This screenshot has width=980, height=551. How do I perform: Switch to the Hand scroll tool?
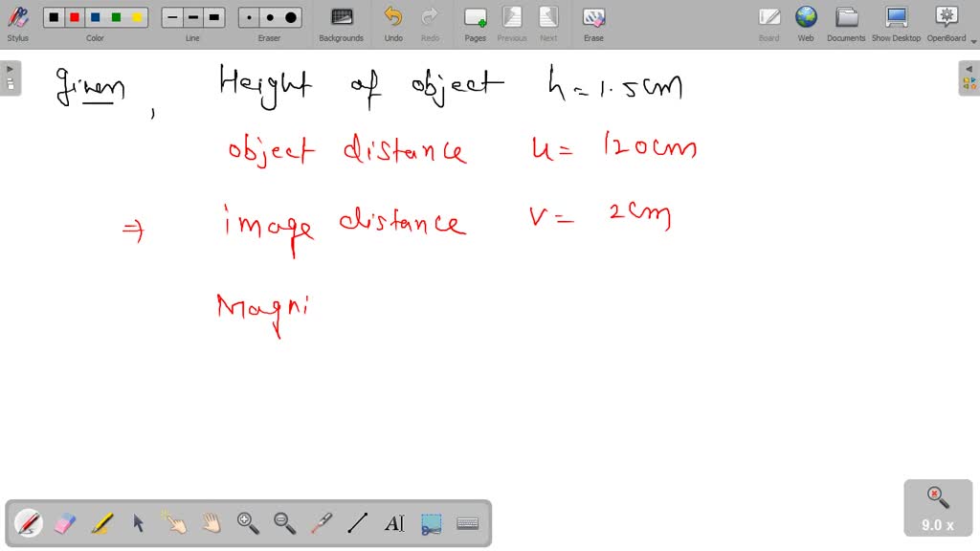point(211,523)
